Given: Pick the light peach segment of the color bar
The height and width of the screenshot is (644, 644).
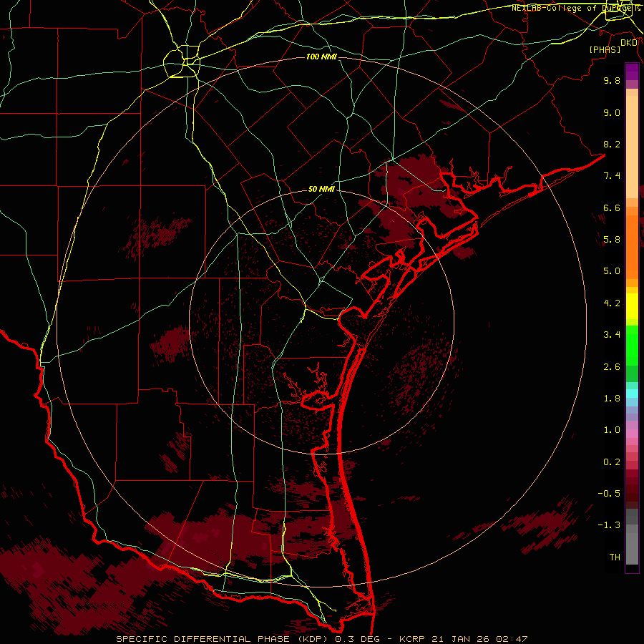Looking at the screenshot, I should point(632,147).
